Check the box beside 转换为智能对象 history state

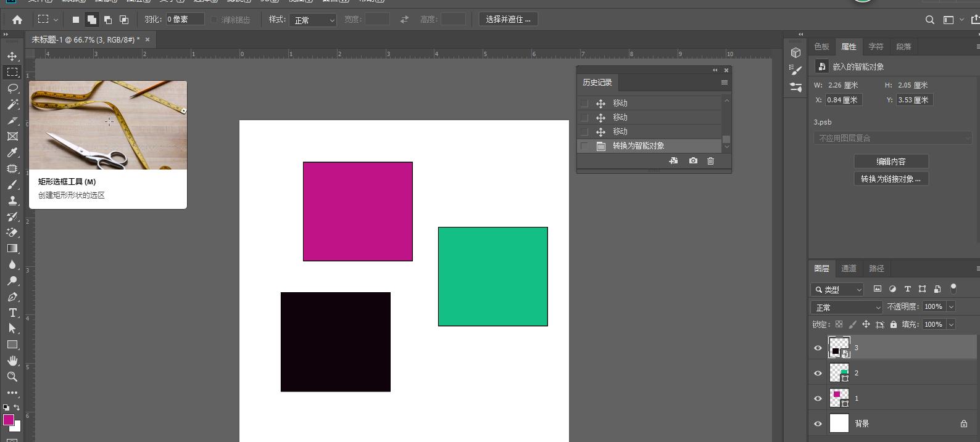point(584,146)
